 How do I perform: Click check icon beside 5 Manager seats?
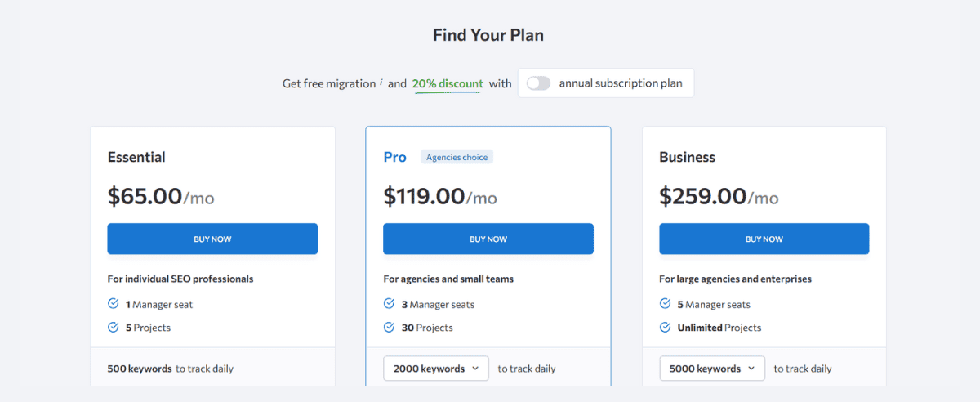click(666, 304)
